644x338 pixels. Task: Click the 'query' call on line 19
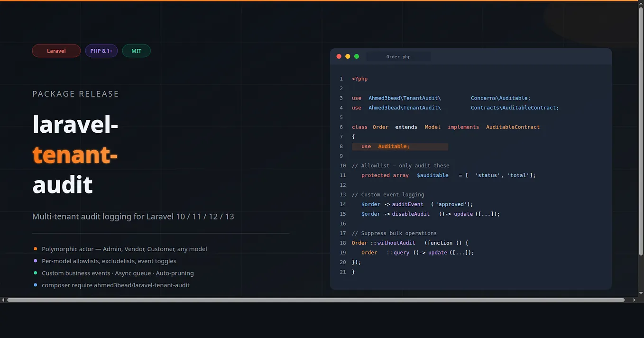401,253
